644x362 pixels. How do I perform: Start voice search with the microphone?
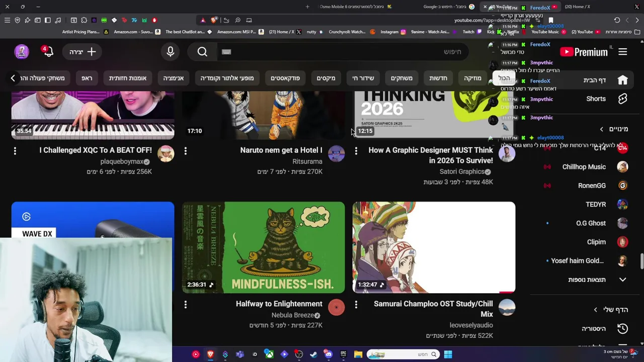[171, 52]
